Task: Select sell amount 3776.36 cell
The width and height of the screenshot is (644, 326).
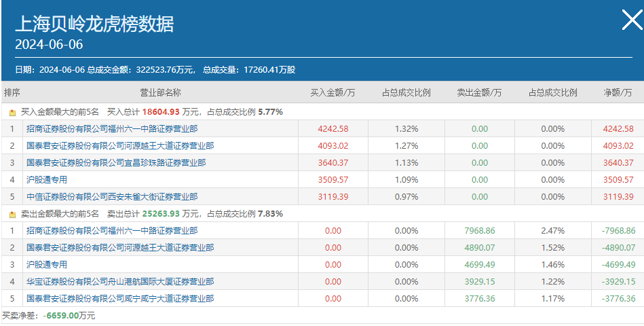Action: click(x=479, y=298)
